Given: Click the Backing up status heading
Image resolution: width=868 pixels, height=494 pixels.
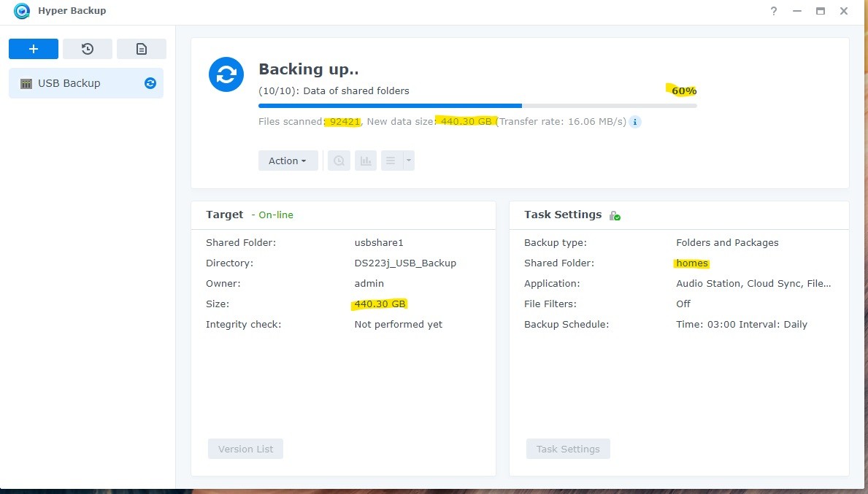Looking at the screenshot, I should (310, 69).
